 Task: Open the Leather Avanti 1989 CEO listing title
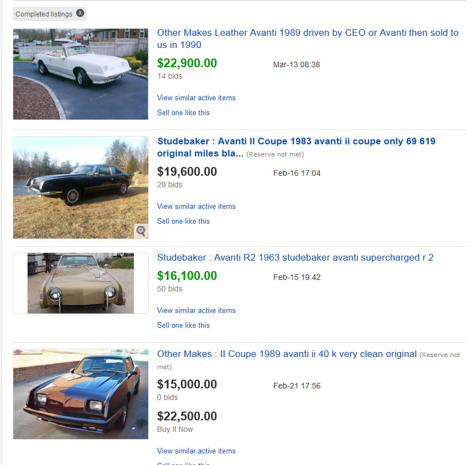pyautogui.click(x=307, y=39)
